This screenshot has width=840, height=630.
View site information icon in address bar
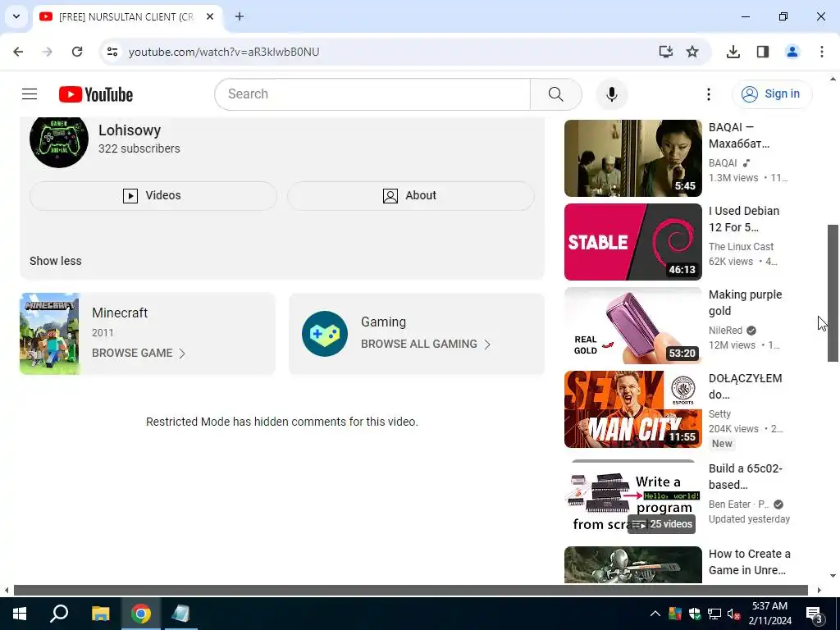click(112, 52)
